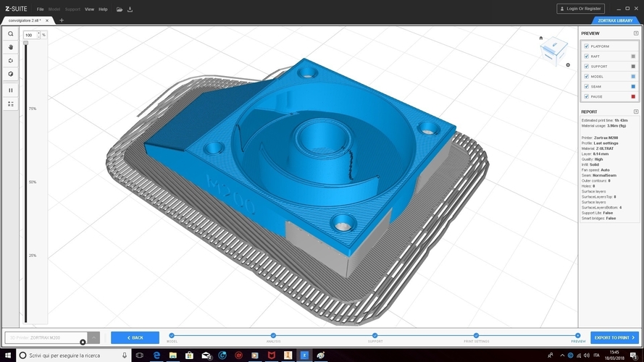
Task: Go to the Analysis step marker
Action: [x=273, y=336]
